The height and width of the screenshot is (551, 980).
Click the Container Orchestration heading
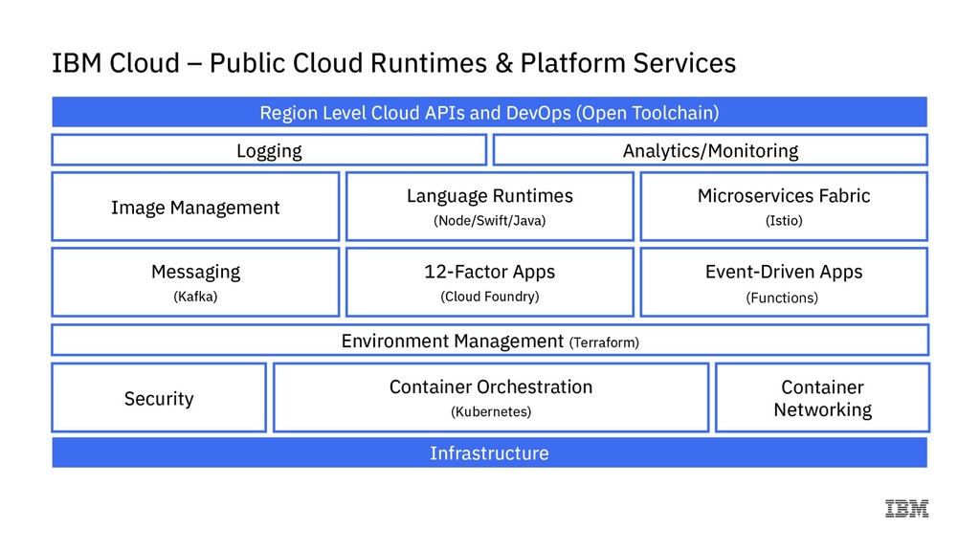pos(491,386)
